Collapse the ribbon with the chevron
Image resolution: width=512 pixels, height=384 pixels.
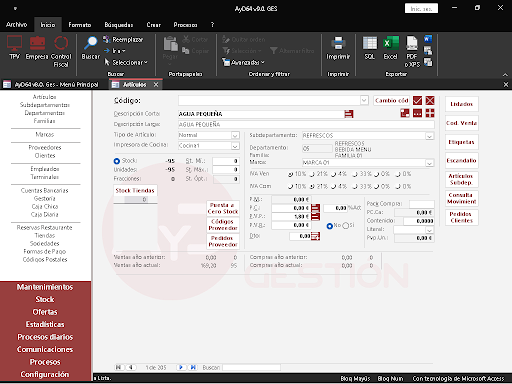505,75
